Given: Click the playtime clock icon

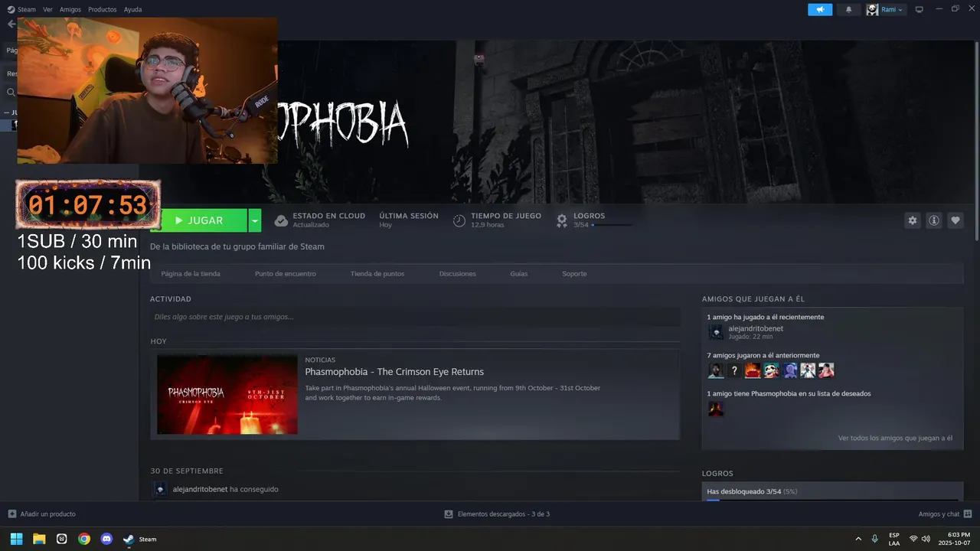Looking at the screenshot, I should [x=459, y=220].
